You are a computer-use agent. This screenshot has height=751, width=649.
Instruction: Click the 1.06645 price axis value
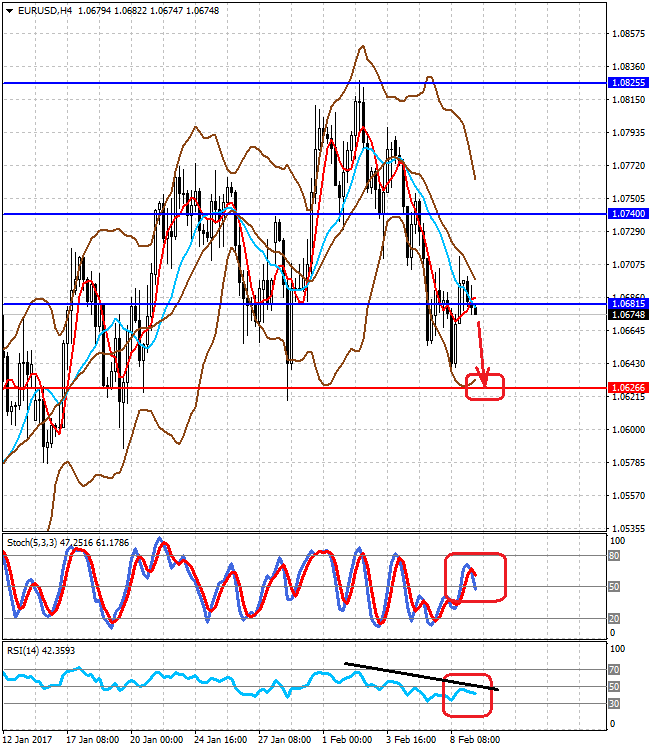click(628, 330)
